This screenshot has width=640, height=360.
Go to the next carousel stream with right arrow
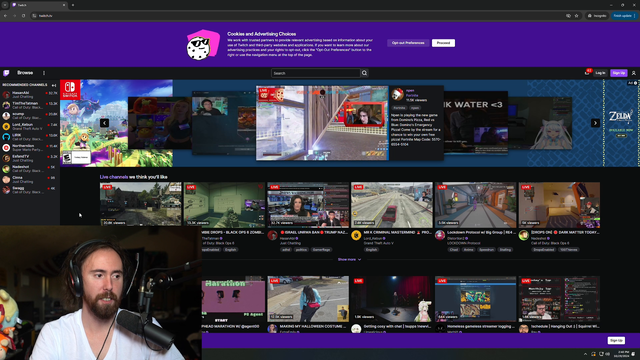tap(595, 123)
